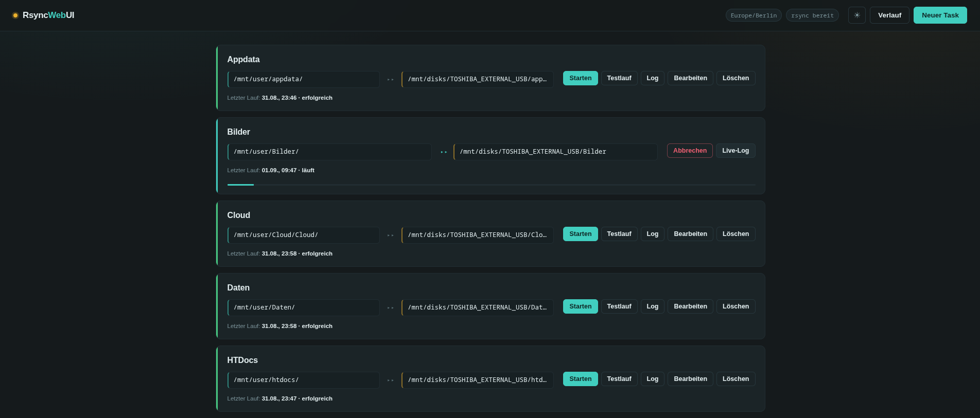980x418 pixels.
Task: Click HTDocs destination path field
Action: [478, 380]
